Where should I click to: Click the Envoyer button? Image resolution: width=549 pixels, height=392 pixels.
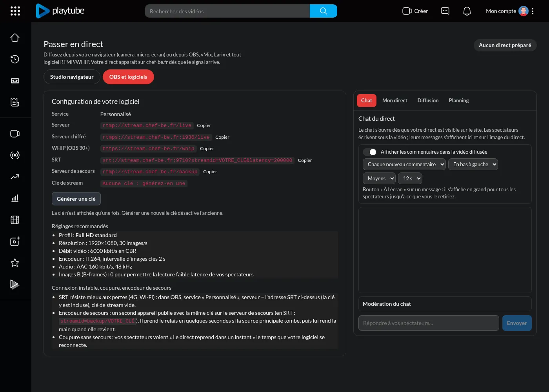pos(517,323)
